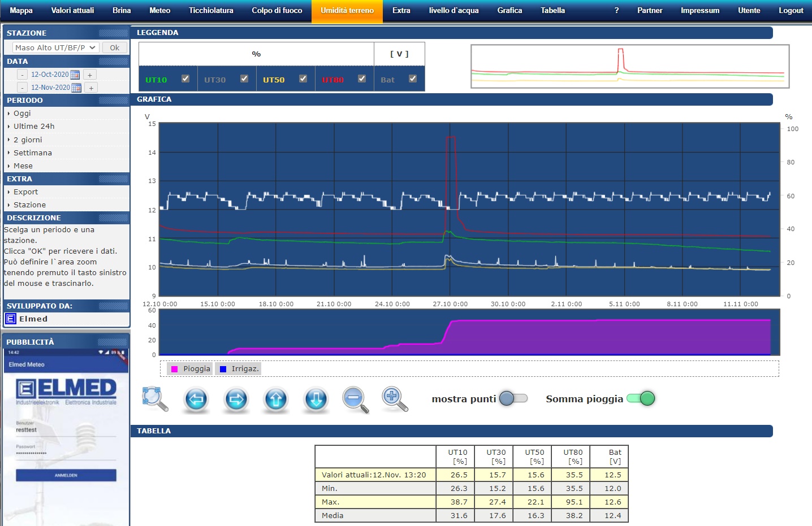Toggle the Bat voltage checkbox
Viewport: 812px width, 526px height.
tap(413, 79)
